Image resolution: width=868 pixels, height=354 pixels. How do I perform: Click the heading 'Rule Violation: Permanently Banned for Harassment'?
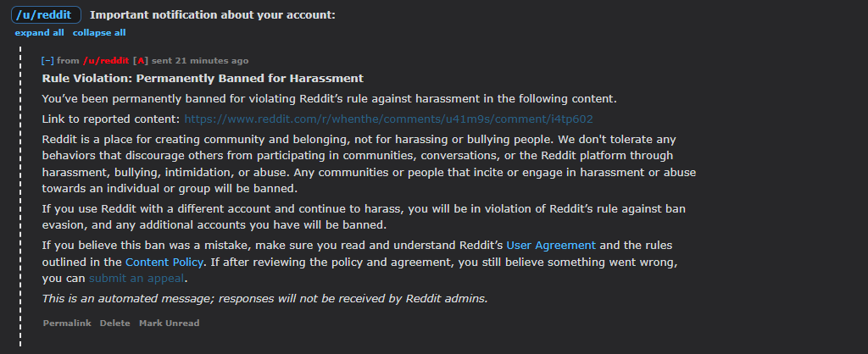click(x=203, y=79)
